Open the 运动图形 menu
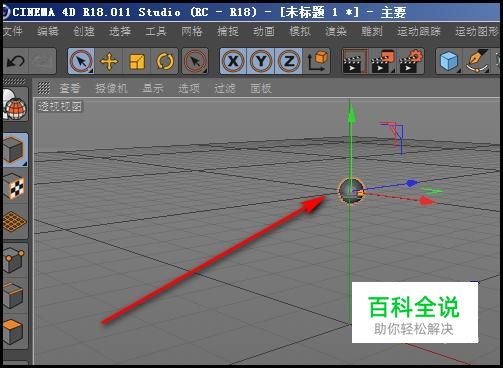Screen dimensions: 503x368 click(x=477, y=32)
